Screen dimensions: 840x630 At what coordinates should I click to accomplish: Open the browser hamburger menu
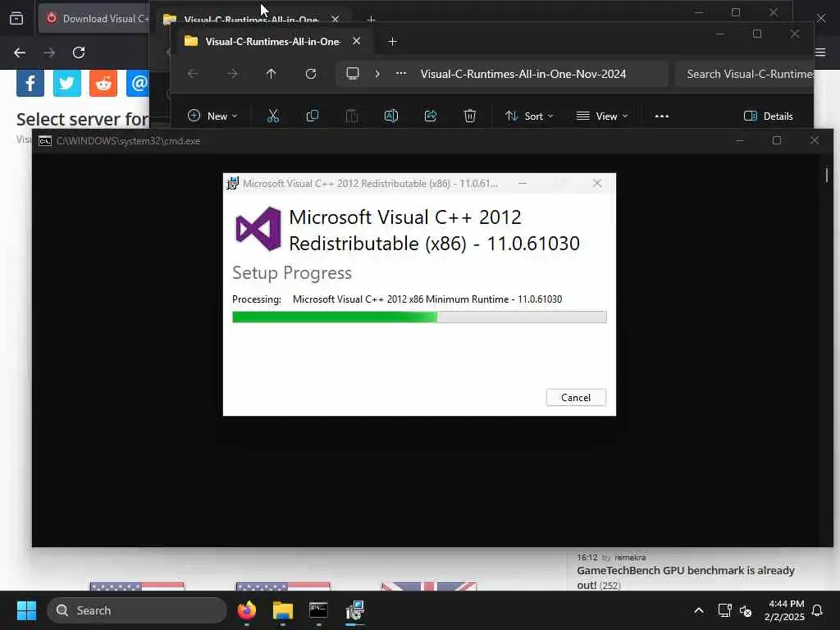(x=820, y=52)
